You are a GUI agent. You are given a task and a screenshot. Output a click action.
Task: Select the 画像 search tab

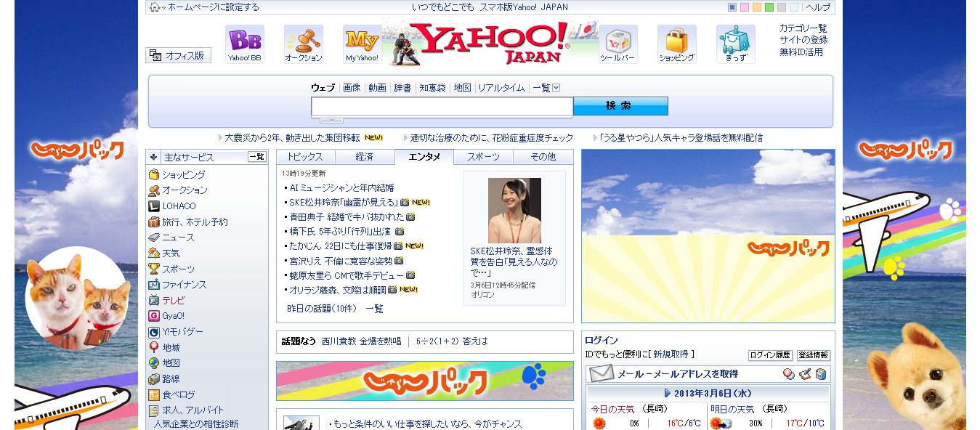[352, 88]
